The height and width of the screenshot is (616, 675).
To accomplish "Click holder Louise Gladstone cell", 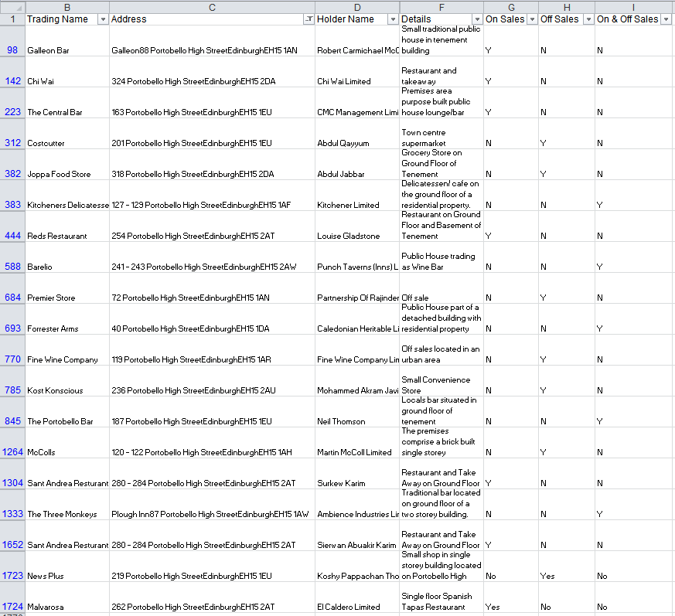I will tap(357, 226).
